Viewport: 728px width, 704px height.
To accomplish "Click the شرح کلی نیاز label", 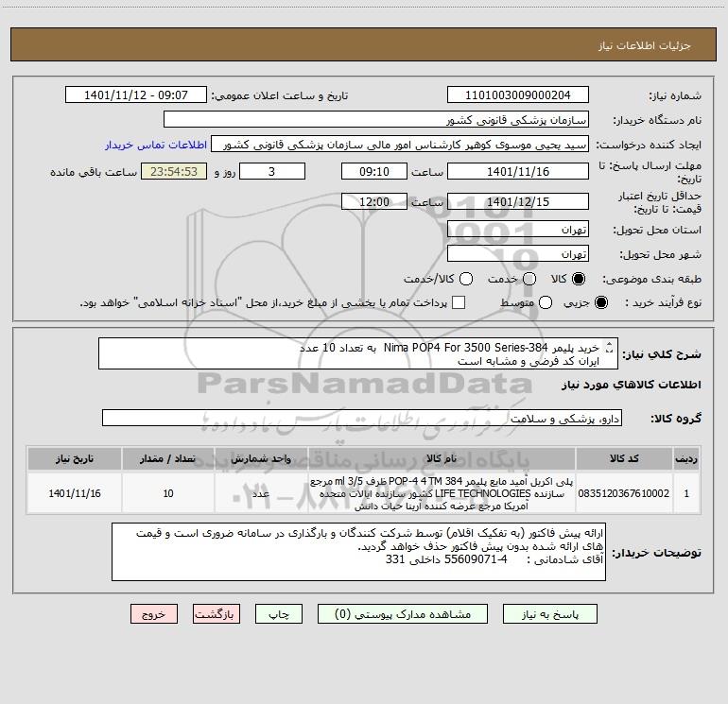I will [662, 354].
